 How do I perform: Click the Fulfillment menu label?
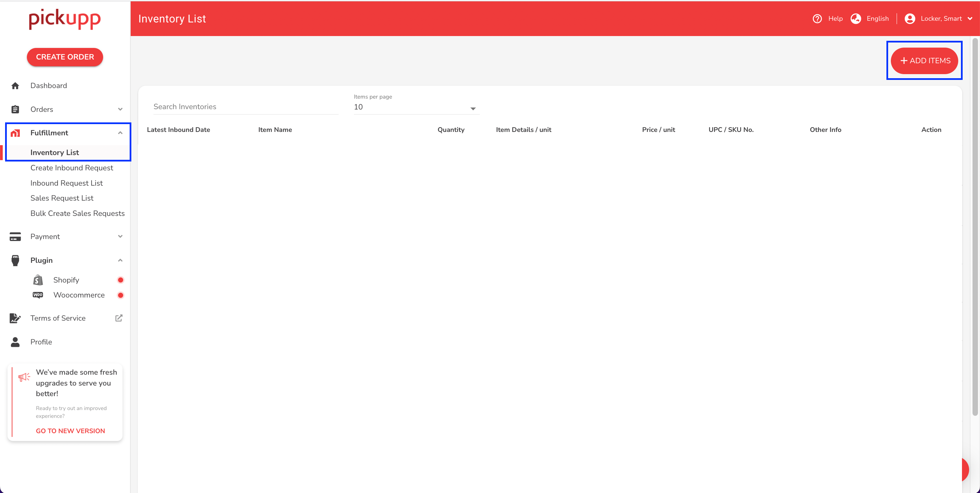(49, 133)
